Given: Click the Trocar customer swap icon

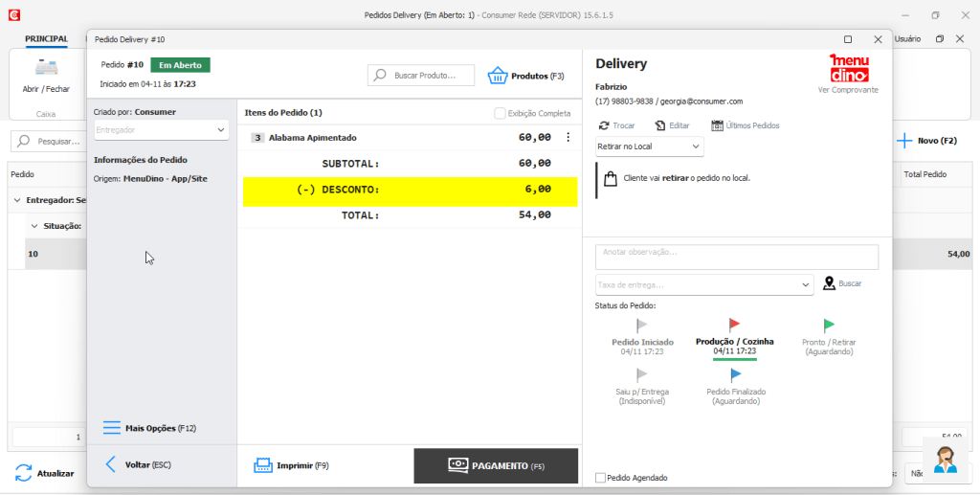Looking at the screenshot, I should 603,125.
